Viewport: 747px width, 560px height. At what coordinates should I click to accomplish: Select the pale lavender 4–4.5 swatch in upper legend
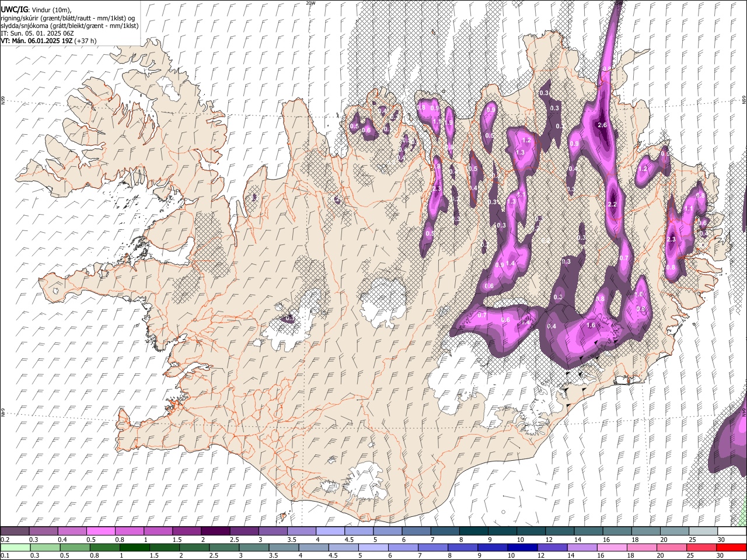coord(329,531)
